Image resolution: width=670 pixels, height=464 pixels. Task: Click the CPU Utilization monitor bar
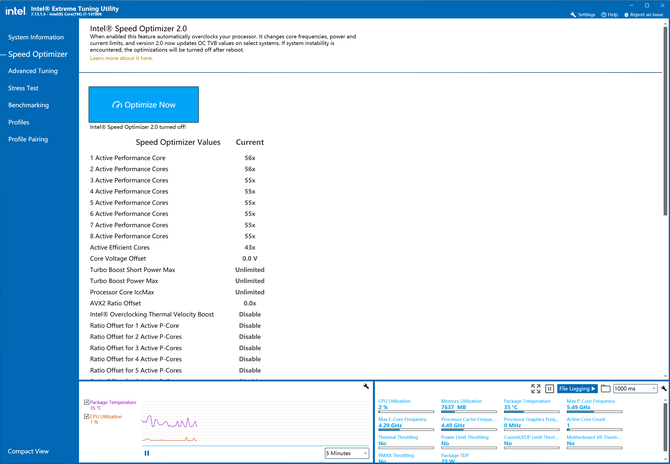(406, 411)
